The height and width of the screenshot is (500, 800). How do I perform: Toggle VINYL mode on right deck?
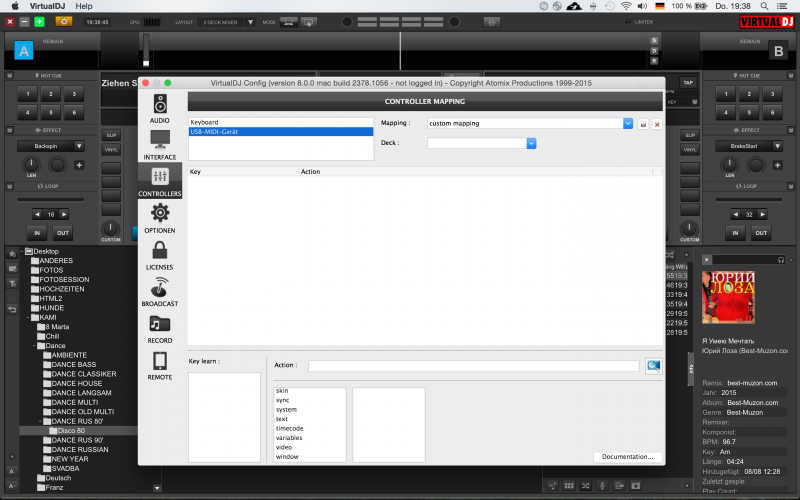point(690,149)
